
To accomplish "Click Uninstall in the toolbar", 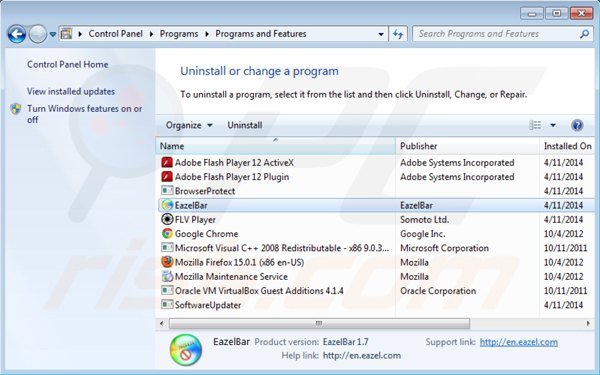I will point(245,125).
